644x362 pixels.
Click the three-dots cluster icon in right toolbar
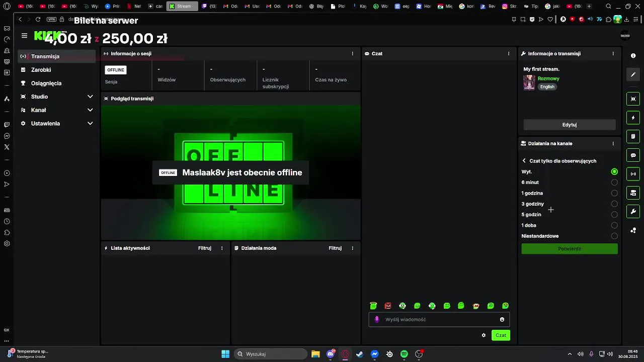pyautogui.click(x=633, y=230)
